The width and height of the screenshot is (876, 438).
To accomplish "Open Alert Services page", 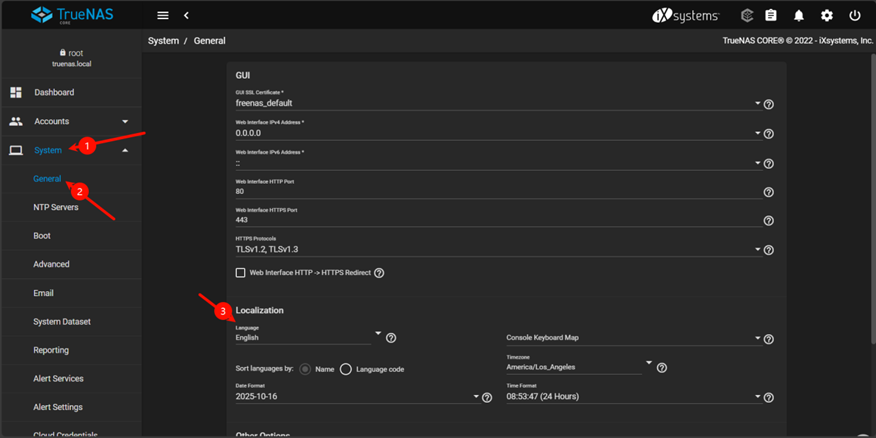I will pos(58,379).
